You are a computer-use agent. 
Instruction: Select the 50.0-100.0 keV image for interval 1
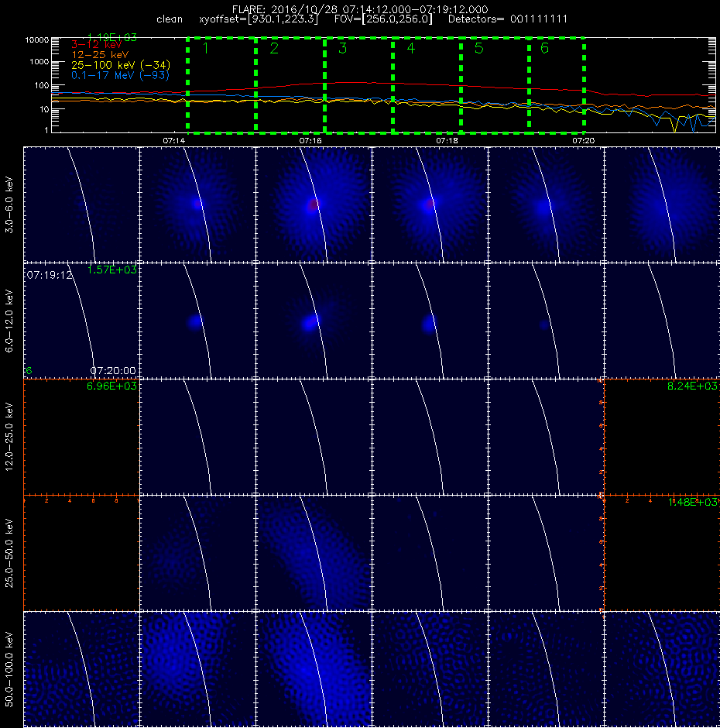81,669
